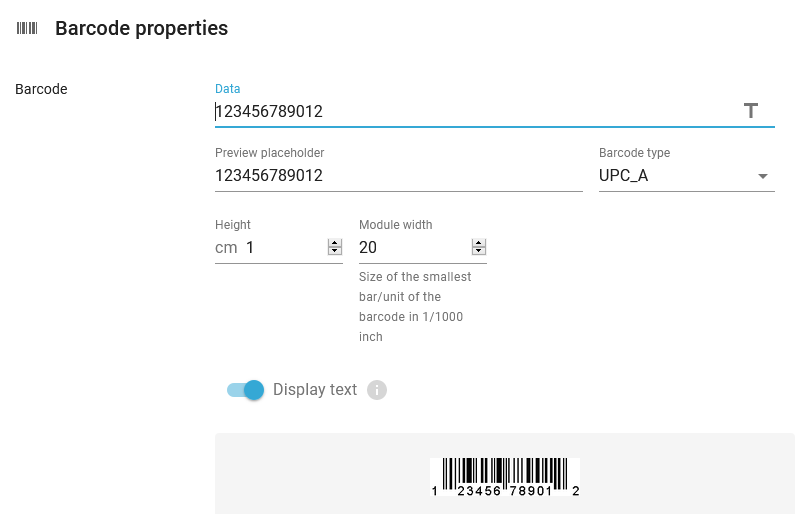Click the Barcode section label
Viewport: 806px width, 514px height.
pyautogui.click(x=41, y=89)
